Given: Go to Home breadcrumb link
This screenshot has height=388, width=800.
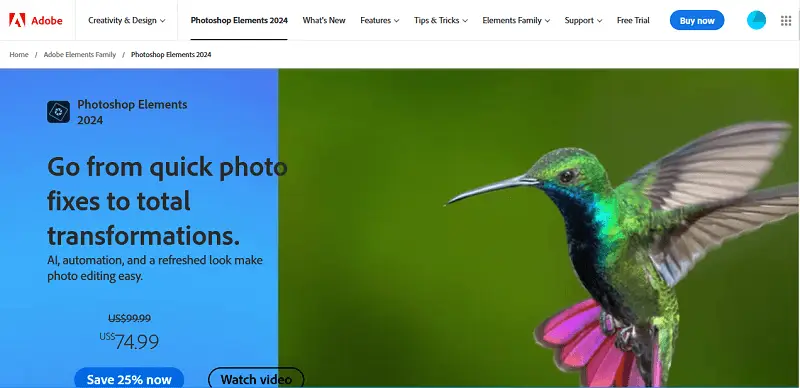Looking at the screenshot, I should pos(19,55).
